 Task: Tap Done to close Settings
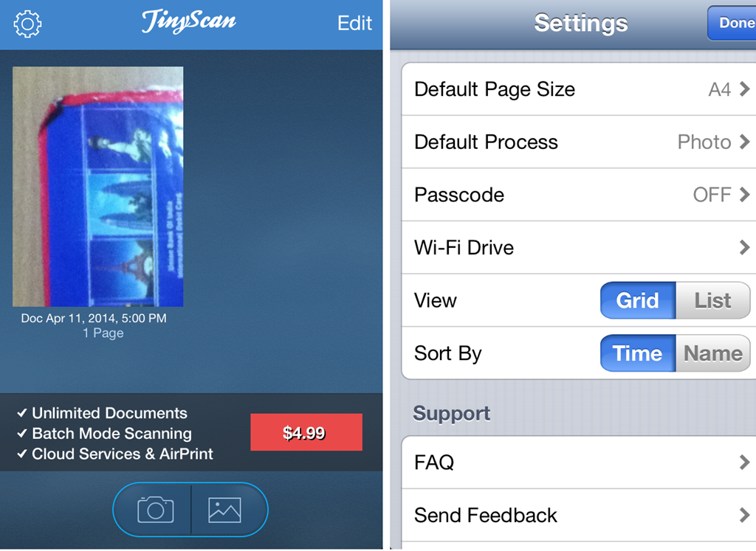click(x=733, y=23)
